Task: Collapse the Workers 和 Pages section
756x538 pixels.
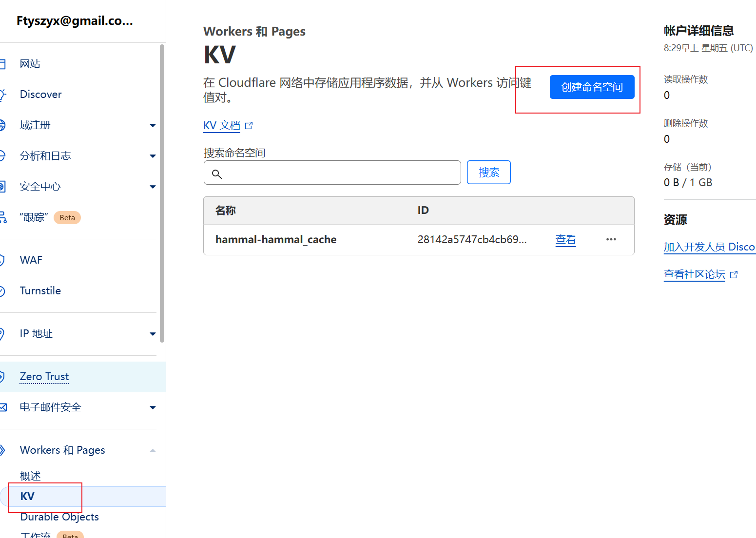Action: [153, 451]
